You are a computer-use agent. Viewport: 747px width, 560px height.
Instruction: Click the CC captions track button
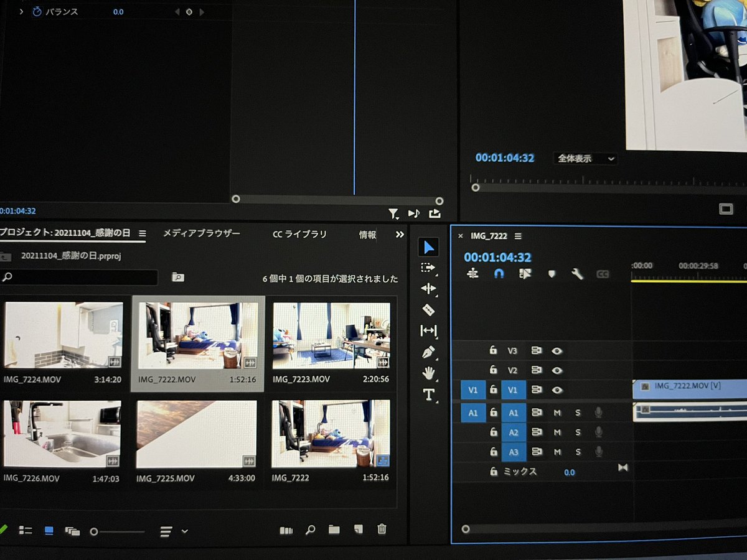coord(603,274)
